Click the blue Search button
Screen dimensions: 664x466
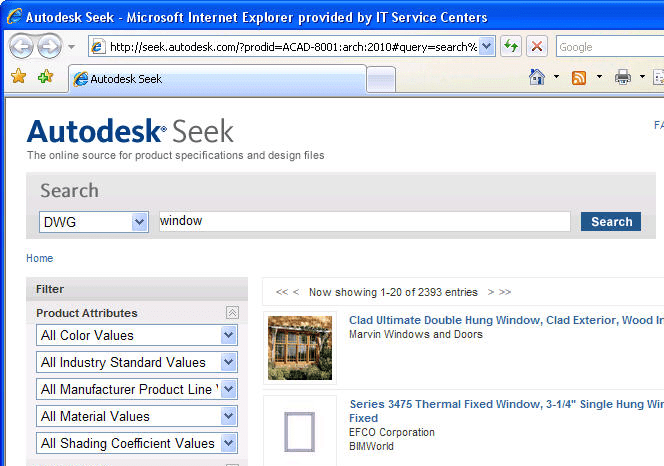(x=611, y=222)
